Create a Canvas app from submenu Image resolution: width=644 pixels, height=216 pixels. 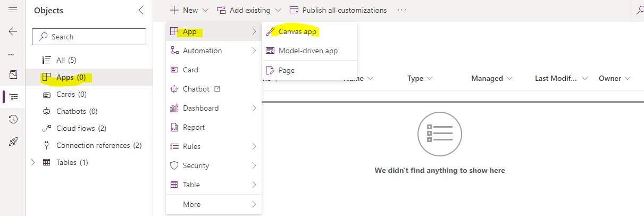tap(310, 31)
